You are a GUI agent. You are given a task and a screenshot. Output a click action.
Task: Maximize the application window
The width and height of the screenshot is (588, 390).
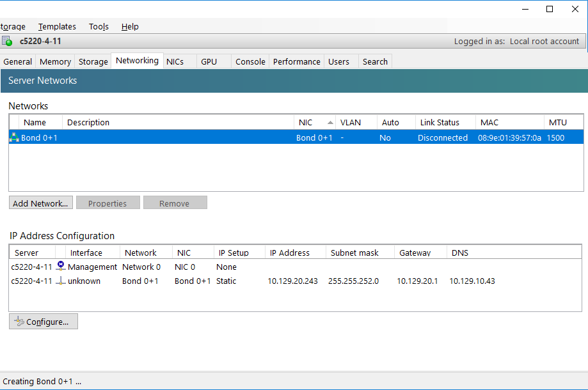click(549, 9)
